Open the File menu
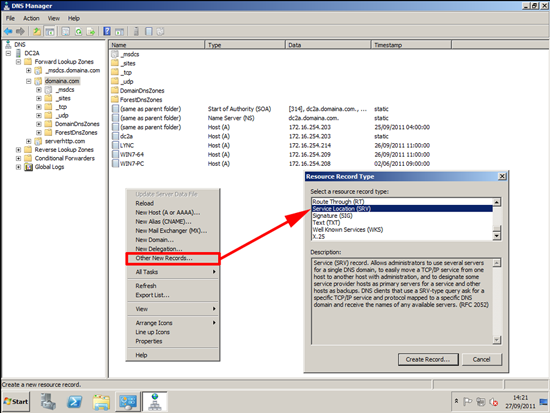The width and height of the screenshot is (550, 413). 10,18
